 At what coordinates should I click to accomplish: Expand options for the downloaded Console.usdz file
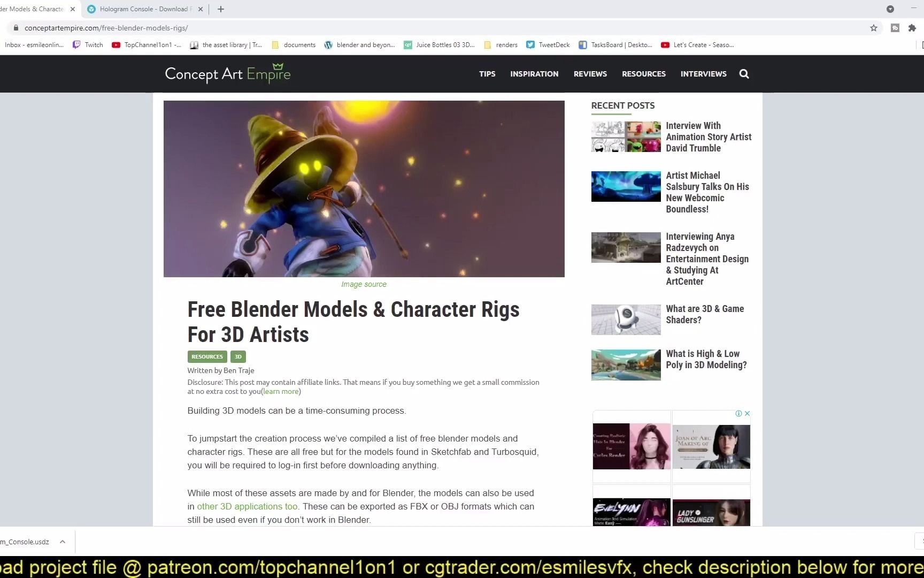[63, 542]
